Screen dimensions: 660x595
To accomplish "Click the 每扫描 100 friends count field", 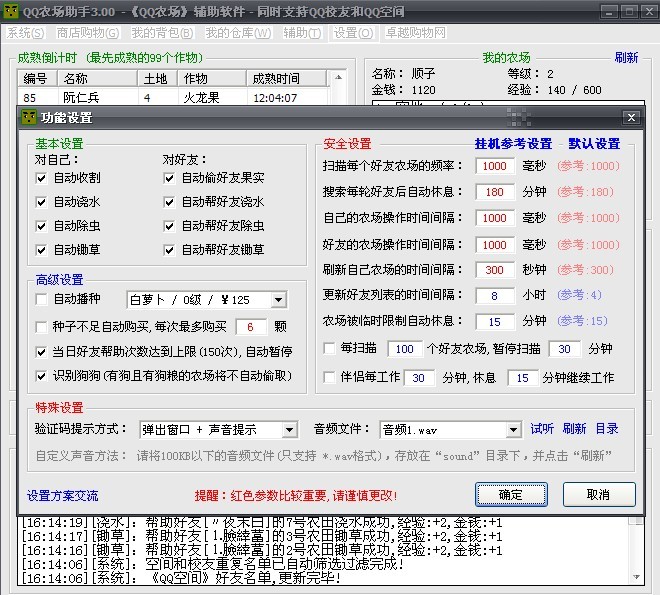I will pos(404,349).
